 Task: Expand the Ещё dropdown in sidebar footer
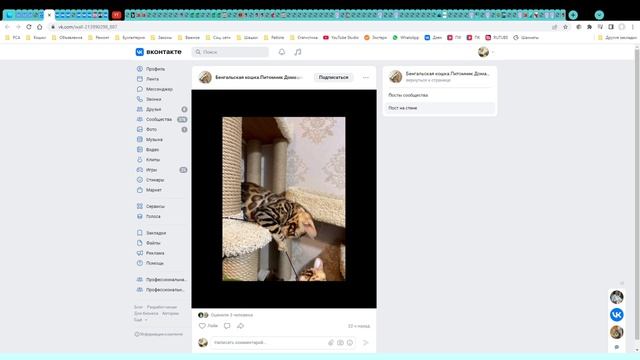click(140, 320)
